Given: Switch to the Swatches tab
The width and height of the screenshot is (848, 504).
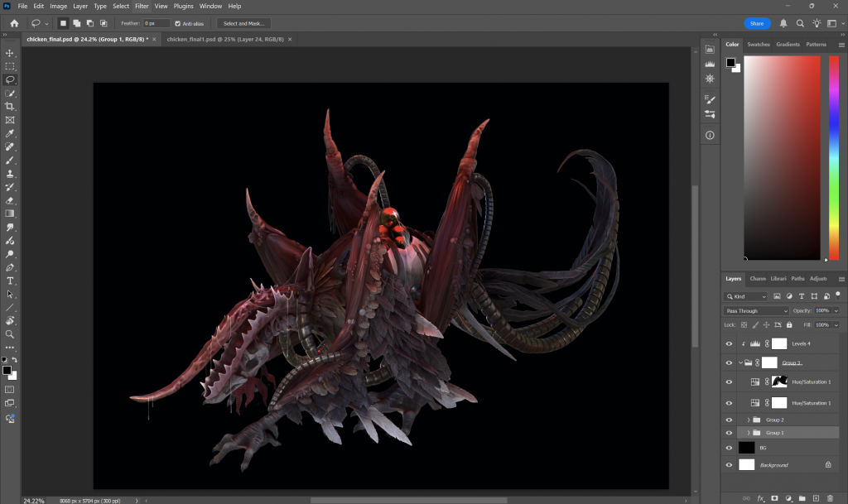Looking at the screenshot, I should pyautogui.click(x=759, y=45).
